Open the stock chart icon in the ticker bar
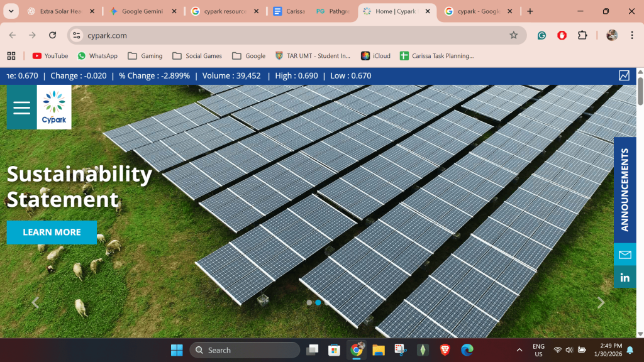 624,75
